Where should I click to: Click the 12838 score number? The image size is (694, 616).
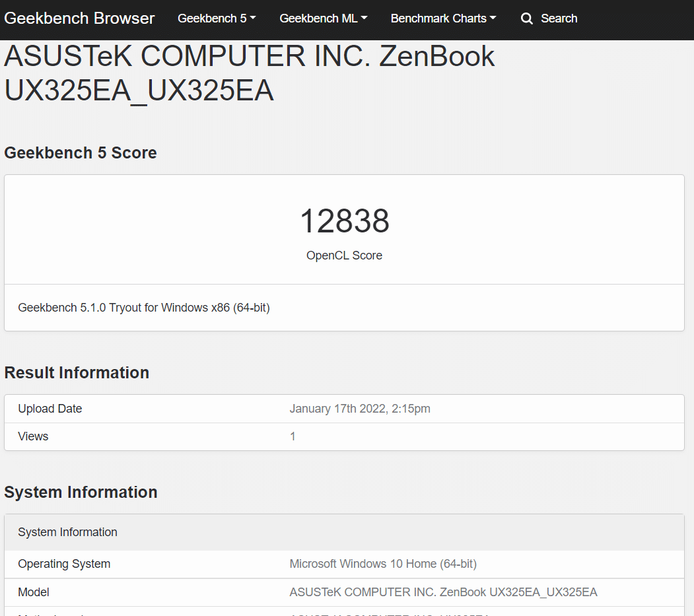coord(344,221)
